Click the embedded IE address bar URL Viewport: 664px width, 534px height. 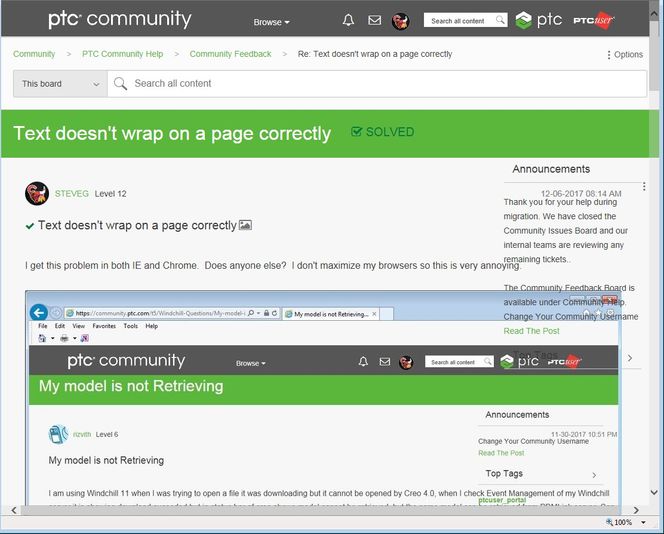[x=160, y=313]
